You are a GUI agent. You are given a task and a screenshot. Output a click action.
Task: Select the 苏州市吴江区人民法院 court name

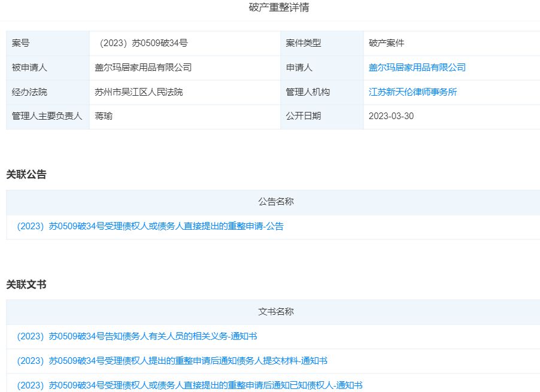point(139,92)
